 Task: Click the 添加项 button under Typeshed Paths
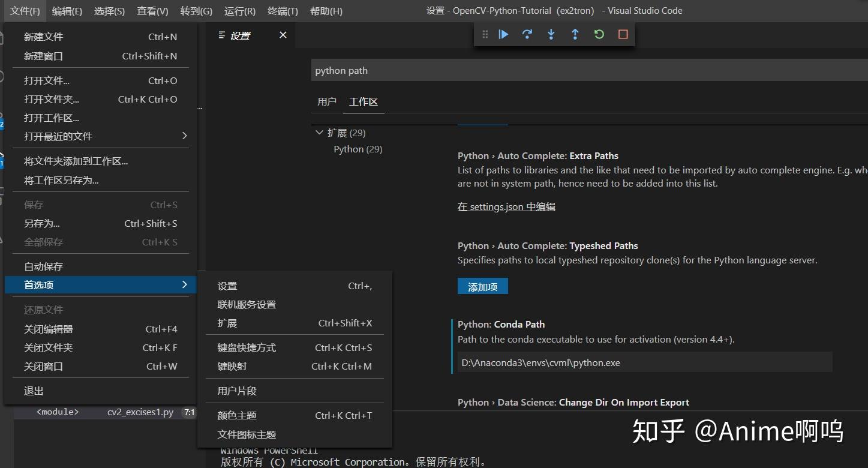click(482, 286)
